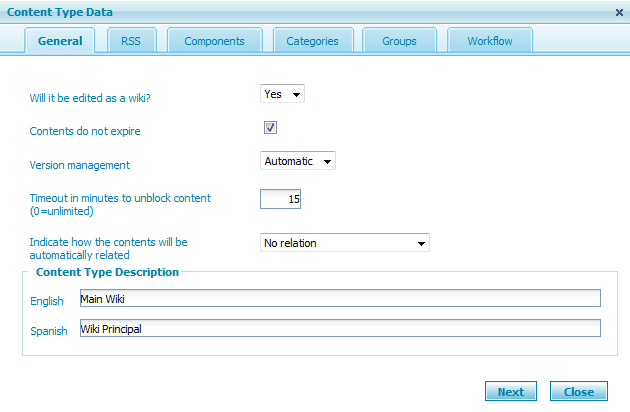
Task: Click the Next button
Action: pyautogui.click(x=510, y=392)
